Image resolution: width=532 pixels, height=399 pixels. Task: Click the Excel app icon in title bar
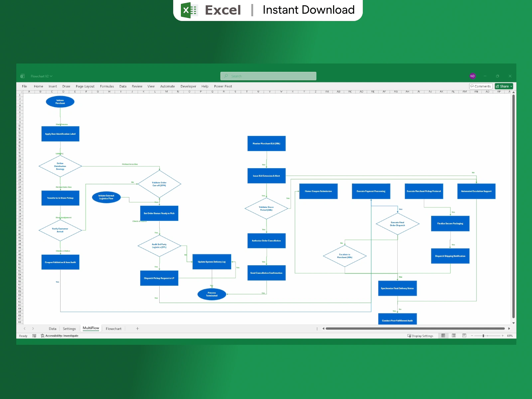[22, 76]
